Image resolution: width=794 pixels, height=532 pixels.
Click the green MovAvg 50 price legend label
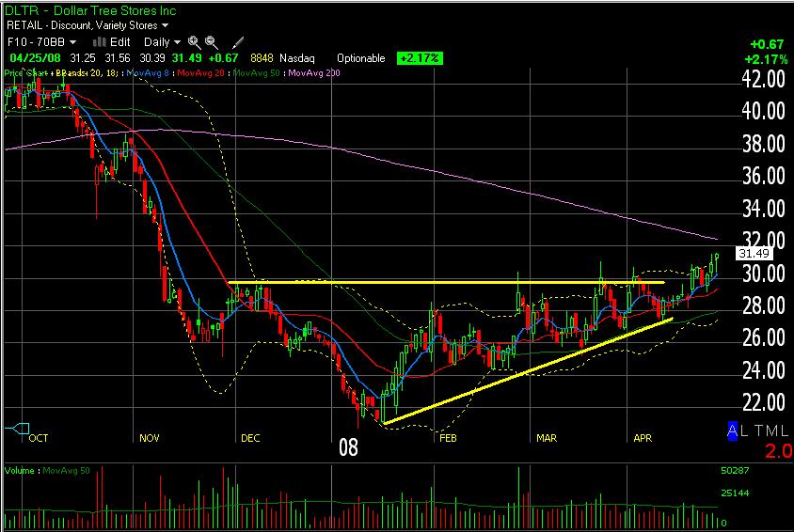(256, 72)
